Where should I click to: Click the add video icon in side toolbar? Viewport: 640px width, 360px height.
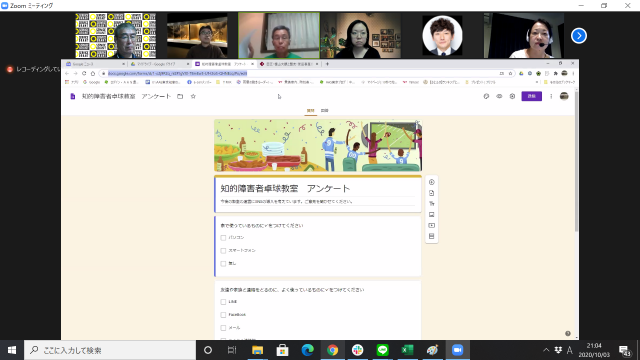click(431, 225)
